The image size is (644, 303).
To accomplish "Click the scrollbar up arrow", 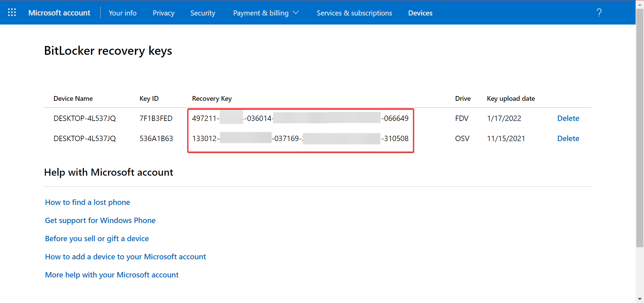I will (640, 4).
